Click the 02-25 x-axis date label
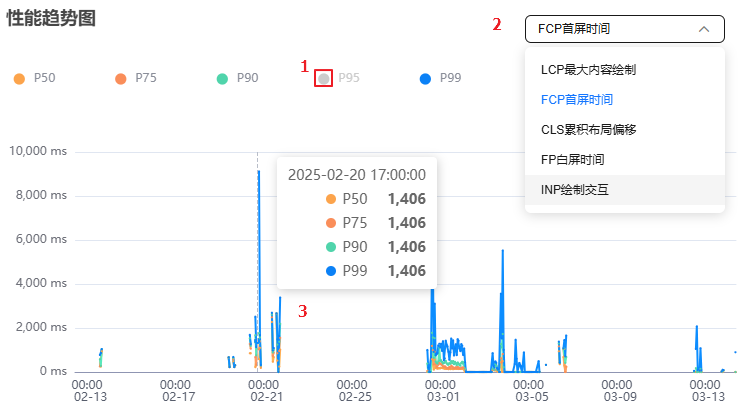 [355, 397]
